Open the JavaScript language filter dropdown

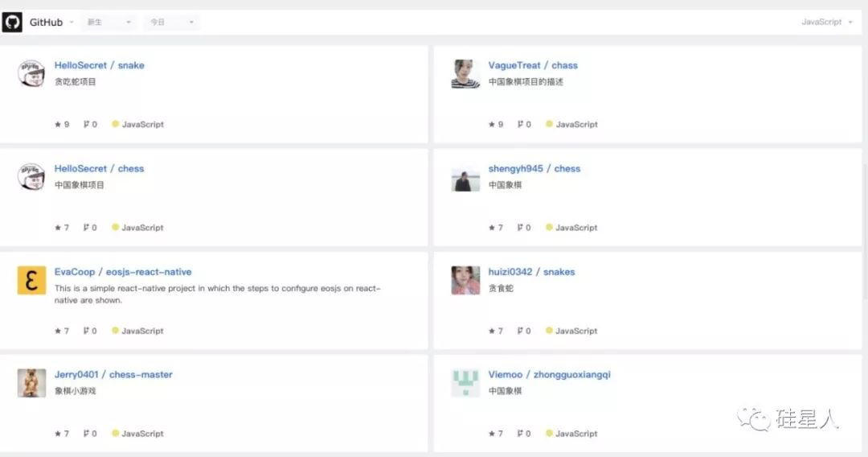point(826,23)
